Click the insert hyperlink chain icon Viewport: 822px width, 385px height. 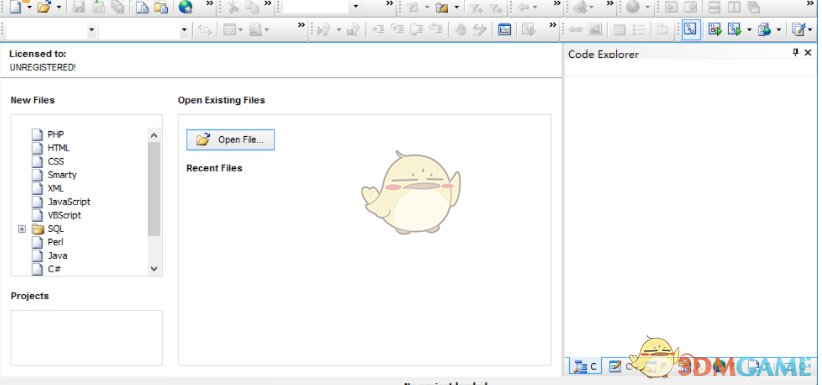(x=576, y=30)
